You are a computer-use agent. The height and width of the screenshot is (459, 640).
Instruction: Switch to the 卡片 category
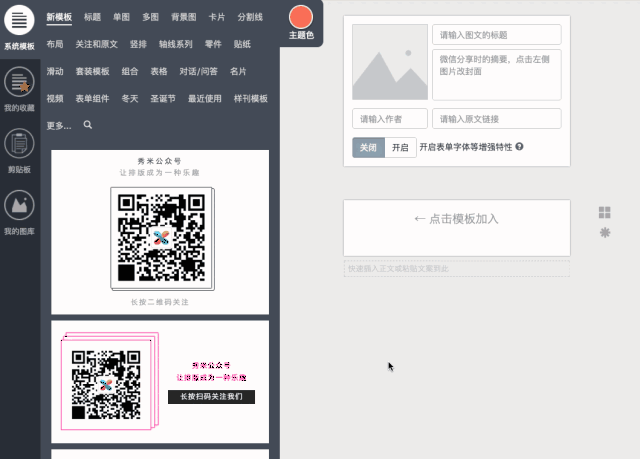[x=217, y=17]
